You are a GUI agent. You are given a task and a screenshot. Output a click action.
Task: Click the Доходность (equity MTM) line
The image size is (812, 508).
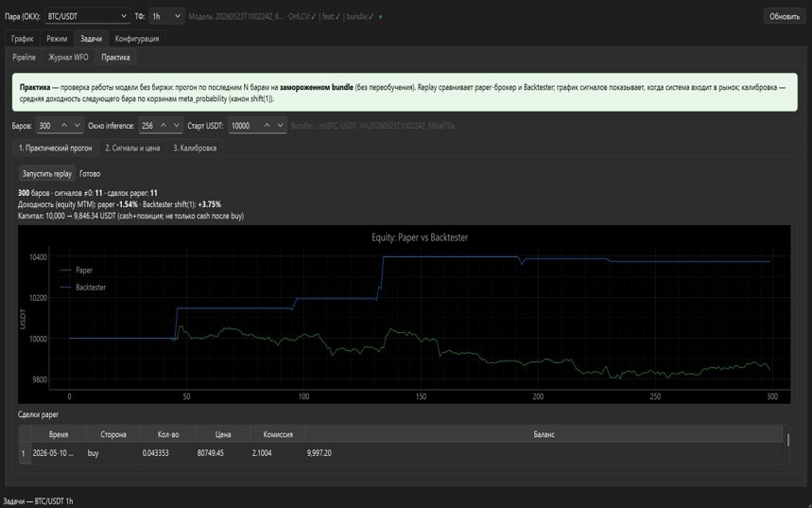pos(120,204)
